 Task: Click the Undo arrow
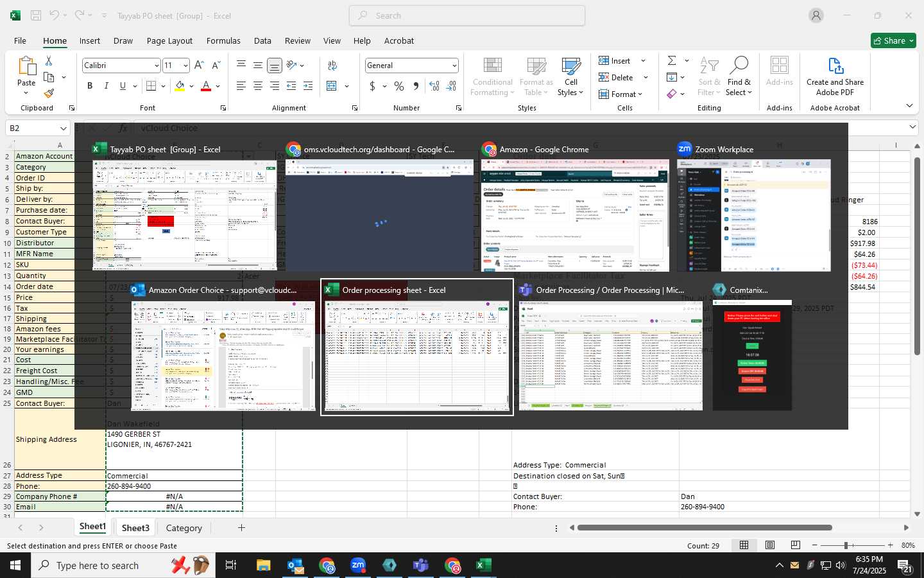pos(55,15)
